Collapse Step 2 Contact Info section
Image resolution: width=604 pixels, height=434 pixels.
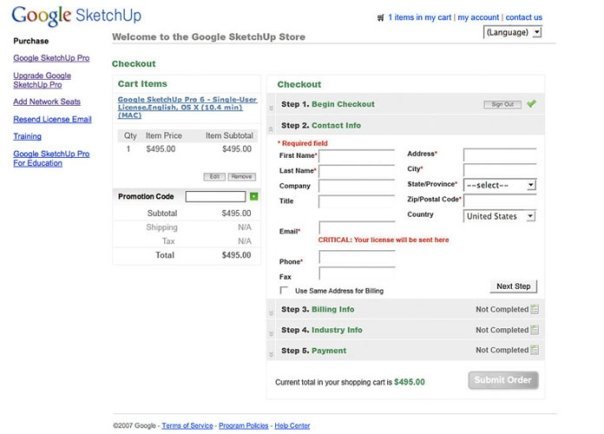point(406,126)
